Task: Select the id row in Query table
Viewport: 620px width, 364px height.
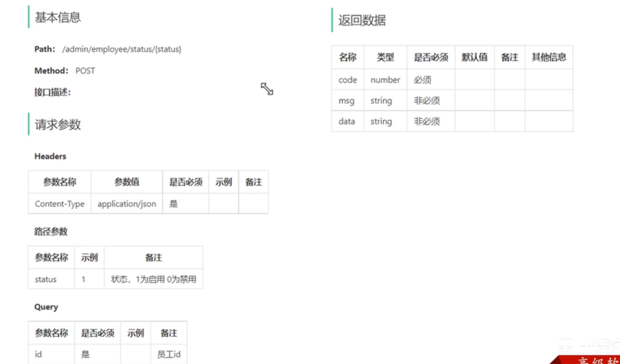Action: click(38, 354)
